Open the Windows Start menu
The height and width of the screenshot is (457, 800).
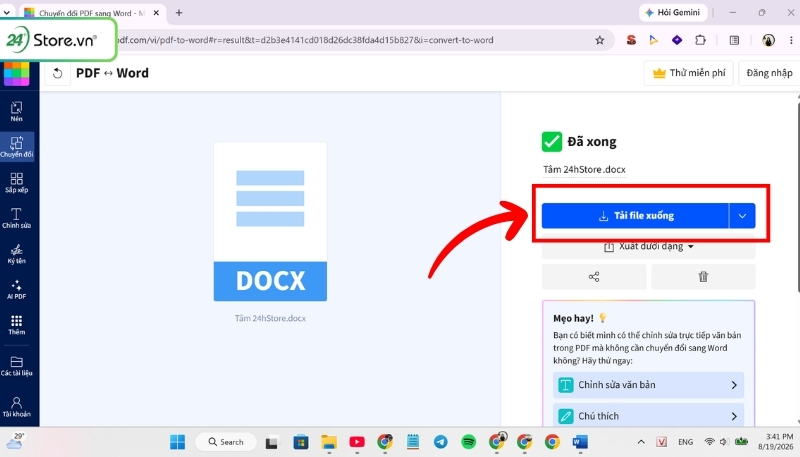pos(178,442)
